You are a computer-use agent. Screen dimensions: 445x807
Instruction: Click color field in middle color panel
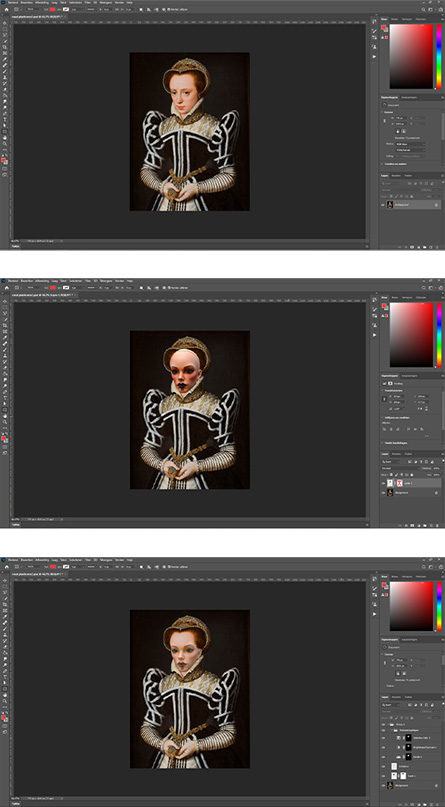coord(412,335)
